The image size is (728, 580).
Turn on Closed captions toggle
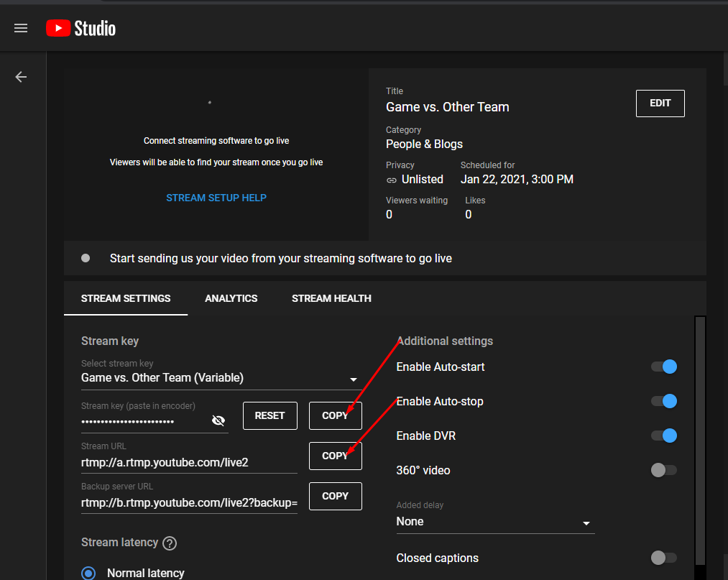tap(663, 558)
